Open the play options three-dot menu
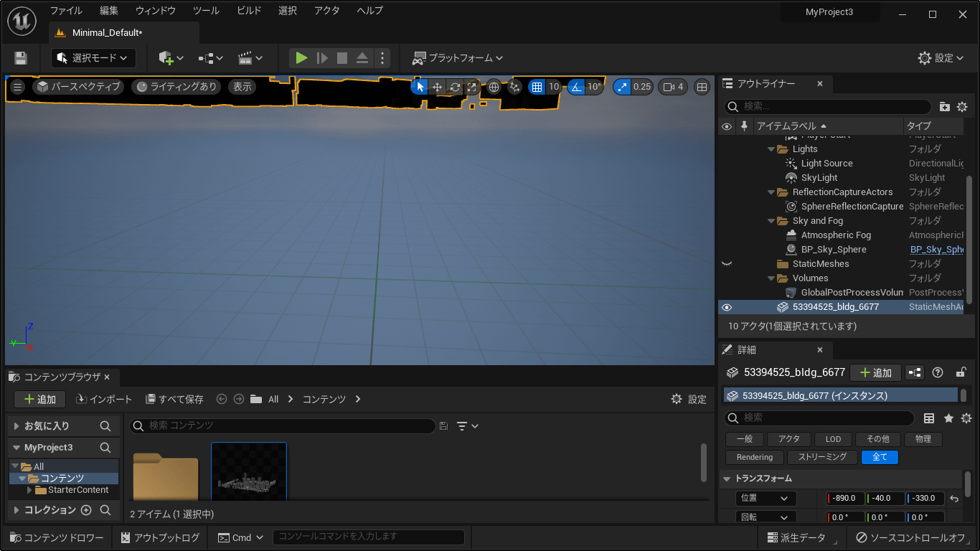Viewport: 980px width, 551px height. 382,58
